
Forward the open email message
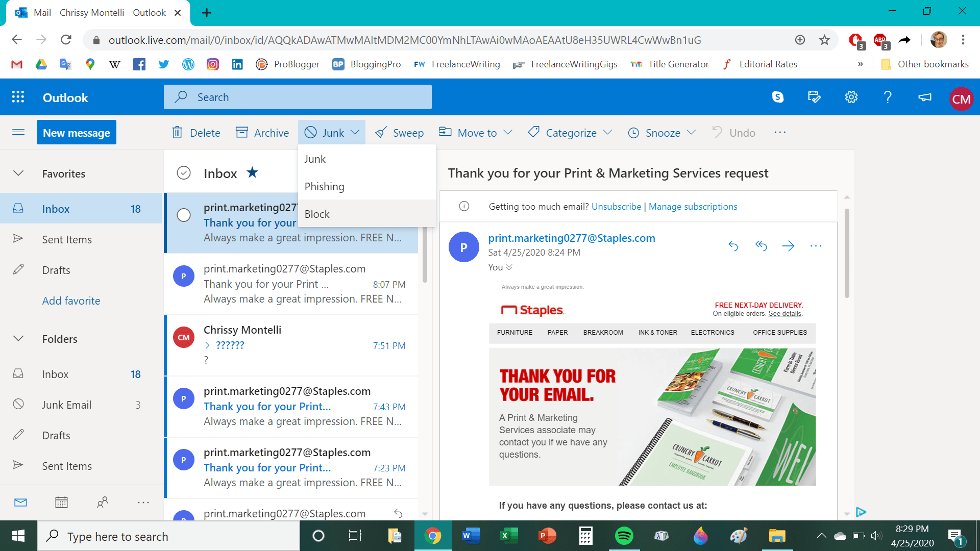coord(788,246)
